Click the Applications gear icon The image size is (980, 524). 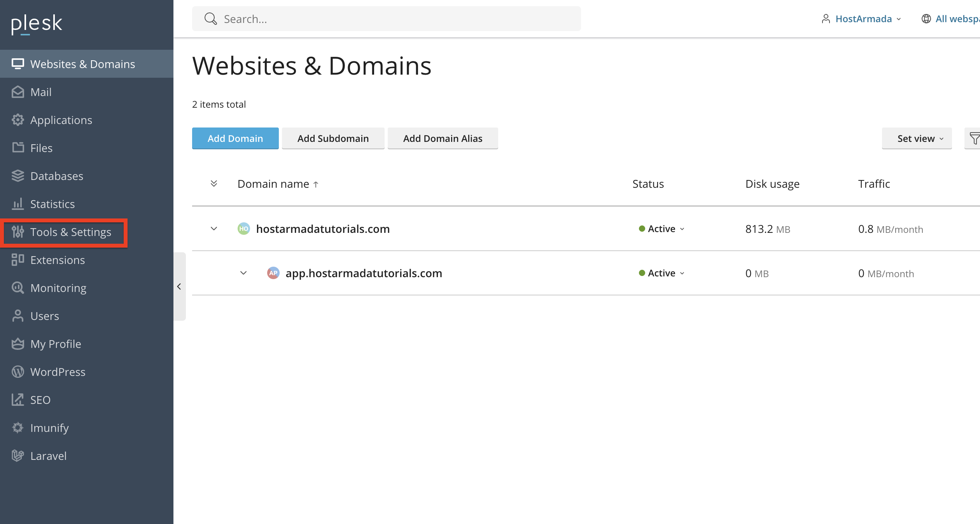click(18, 120)
